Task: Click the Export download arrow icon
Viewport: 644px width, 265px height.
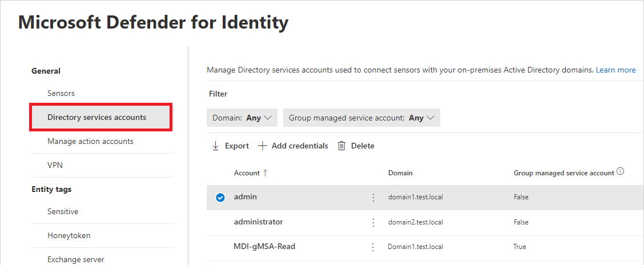Action: 215,146
